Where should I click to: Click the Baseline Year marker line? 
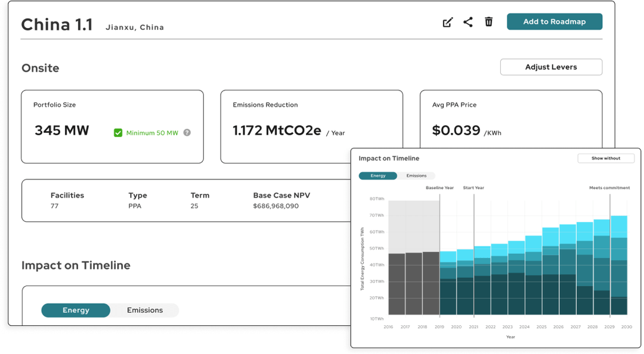[x=439, y=254]
